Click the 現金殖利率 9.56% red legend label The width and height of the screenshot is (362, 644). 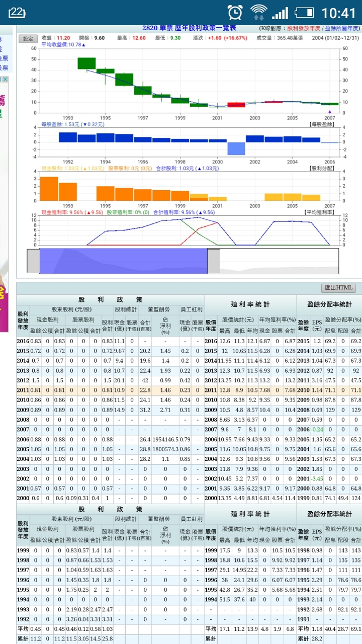coord(72,212)
